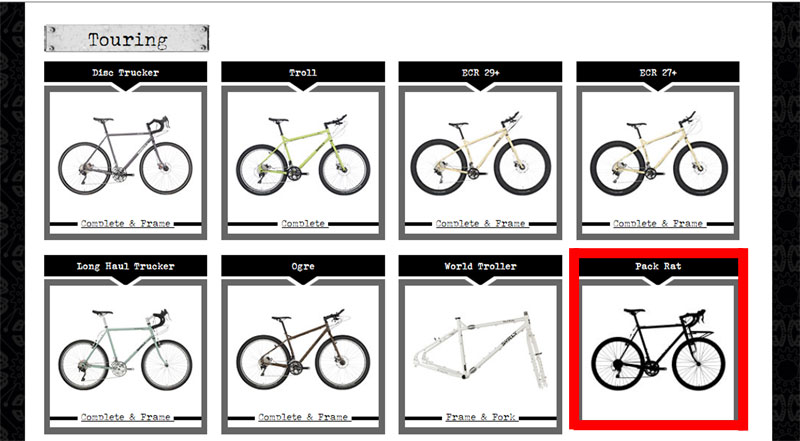Open the Frame & Fork link
The image size is (800, 441).
tap(481, 417)
